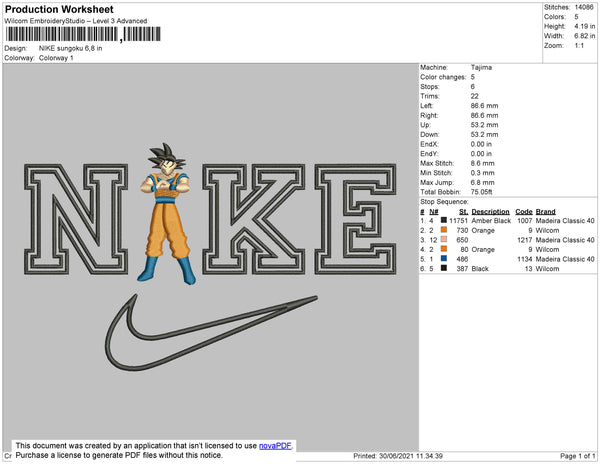Click the 'Page 1 of 1' indicator
The image size is (600, 464).
pos(578,456)
